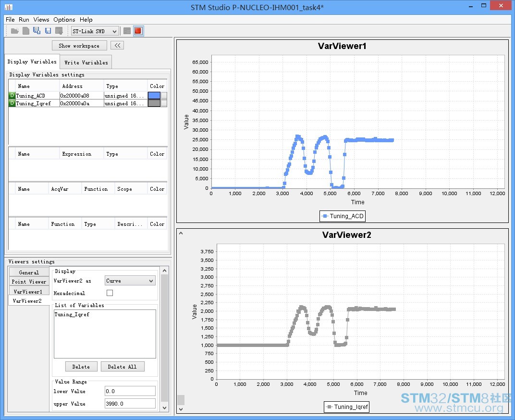The height and width of the screenshot is (420, 515).
Task: Select Tuning_Iqref in List of Variables
Action: pos(72,314)
